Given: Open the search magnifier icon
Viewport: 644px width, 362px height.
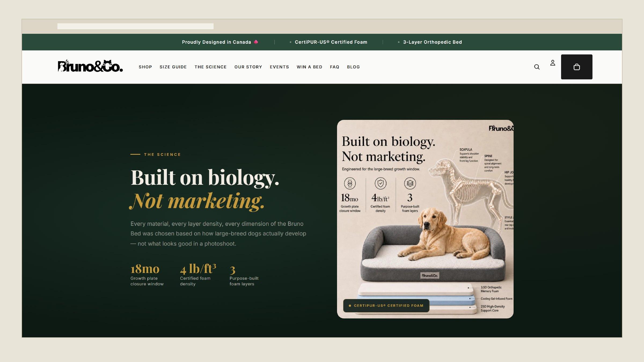Looking at the screenshot, I should 537,67.
